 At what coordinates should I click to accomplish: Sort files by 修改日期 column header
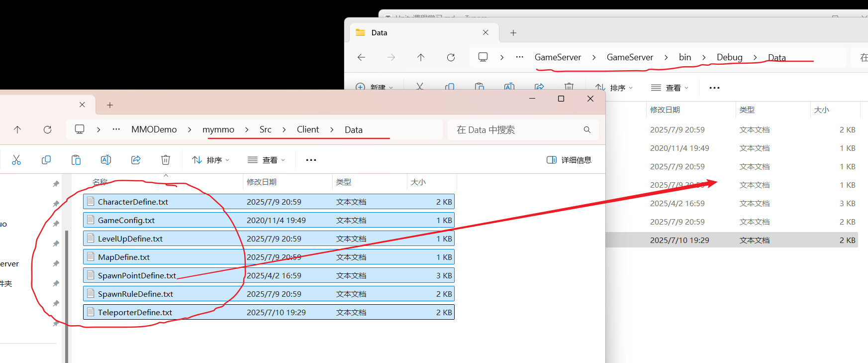coord(262,182)
